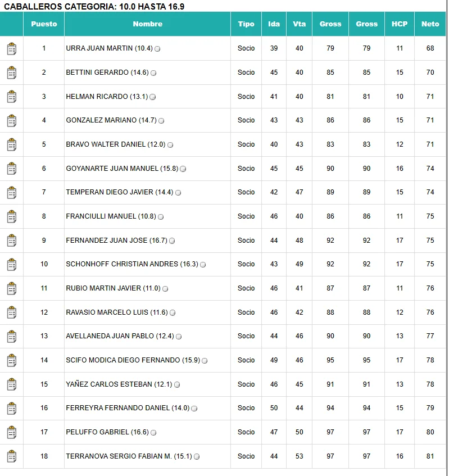Click golf ball icon next to BETTINI GERARDO
The height and width of the screenshot is (476, 449).
(x=153, y=73)
